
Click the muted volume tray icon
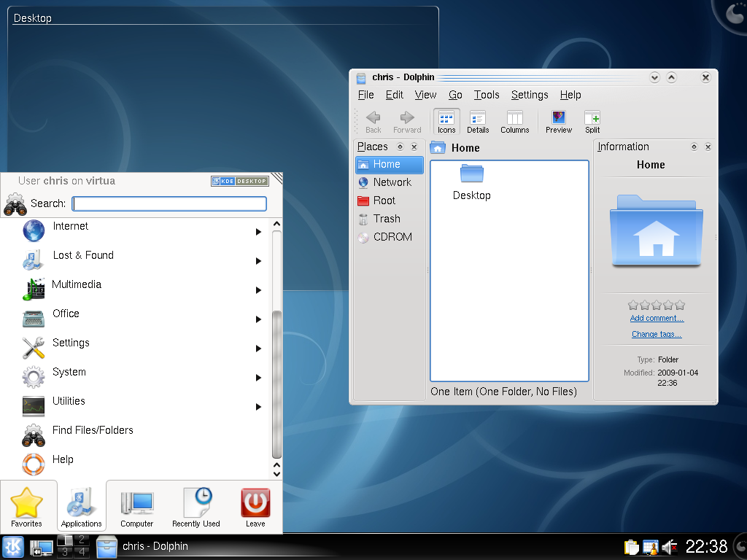(x=670, y=547)
